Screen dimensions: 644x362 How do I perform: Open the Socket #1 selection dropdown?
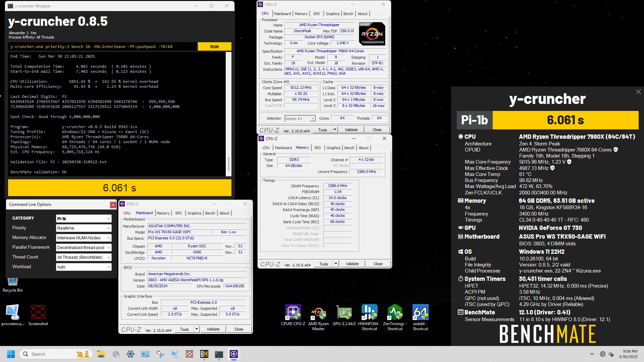300,119
